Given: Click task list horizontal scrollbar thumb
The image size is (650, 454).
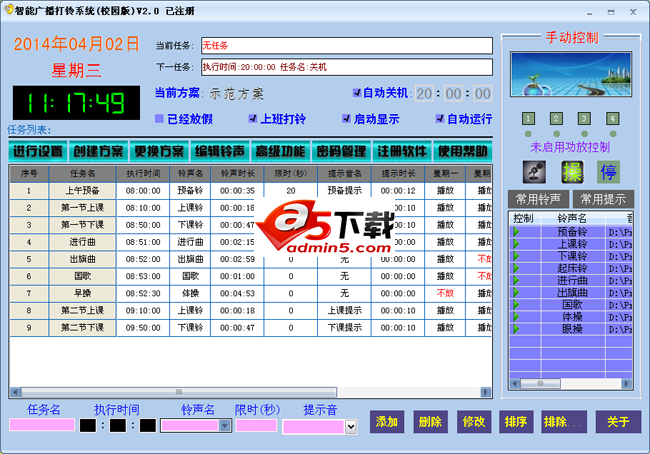Looking at the screenshot, I should point(179,392).
